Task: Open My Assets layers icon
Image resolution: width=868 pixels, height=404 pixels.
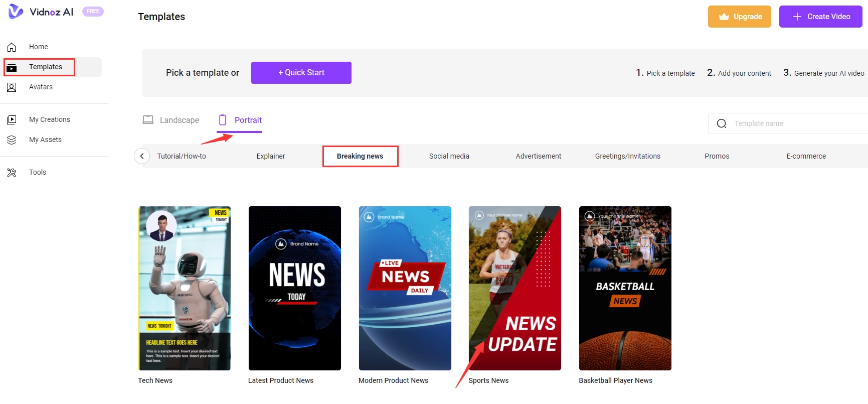Action: 12,140
